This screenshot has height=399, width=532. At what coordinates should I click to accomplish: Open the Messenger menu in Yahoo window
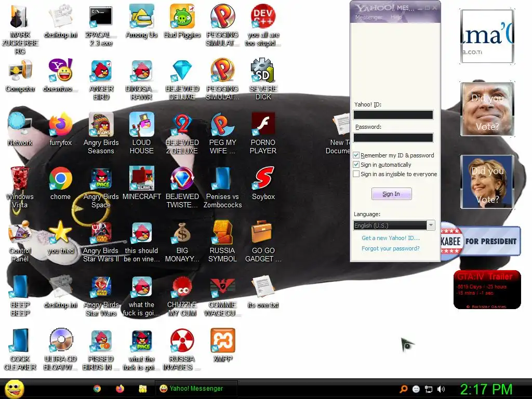369,17
